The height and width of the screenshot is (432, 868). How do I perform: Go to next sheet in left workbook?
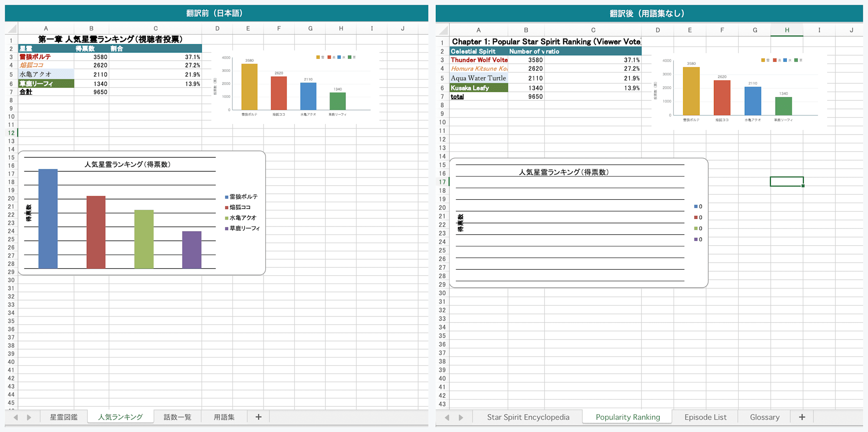tap(29, 417)
